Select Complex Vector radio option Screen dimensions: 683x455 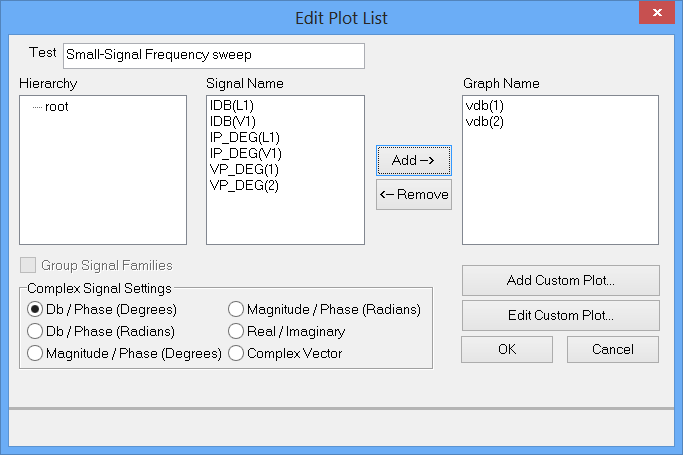(236, 353)
